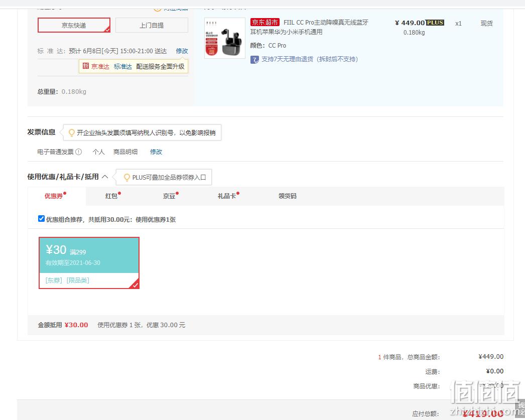The width and height of the screenshot is (525, 420).
Task: Open PLUS可叠加全品券领券入口 link
Action: [169, 177]
